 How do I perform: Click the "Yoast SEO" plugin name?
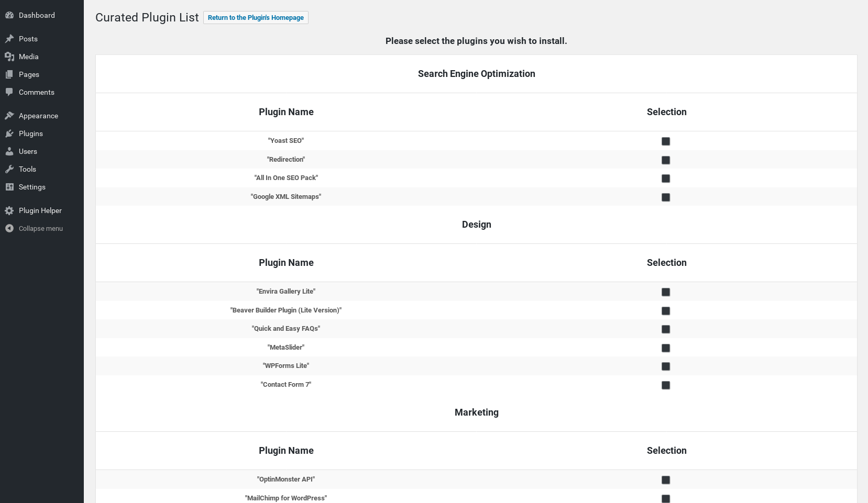click(x=286, y=141)
